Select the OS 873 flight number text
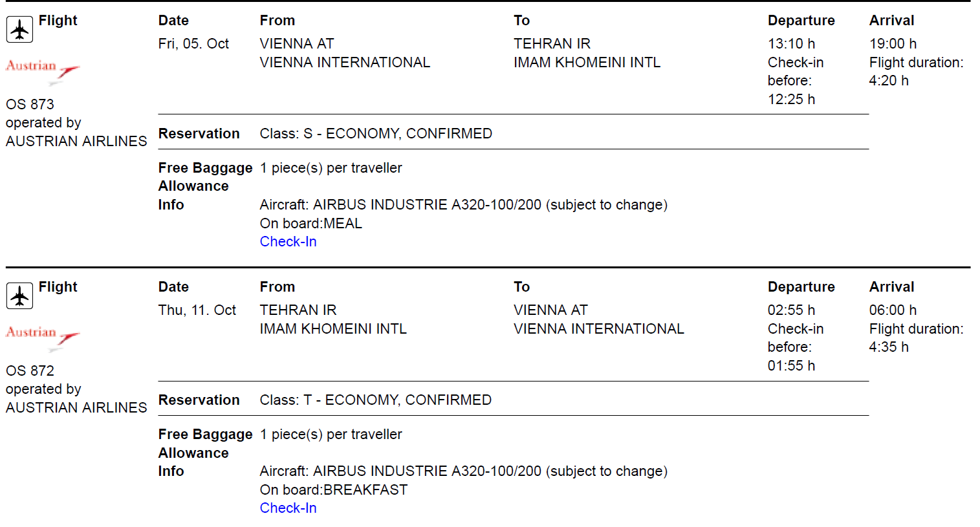This screenshot has width=980, height=527. click(30, 104)
